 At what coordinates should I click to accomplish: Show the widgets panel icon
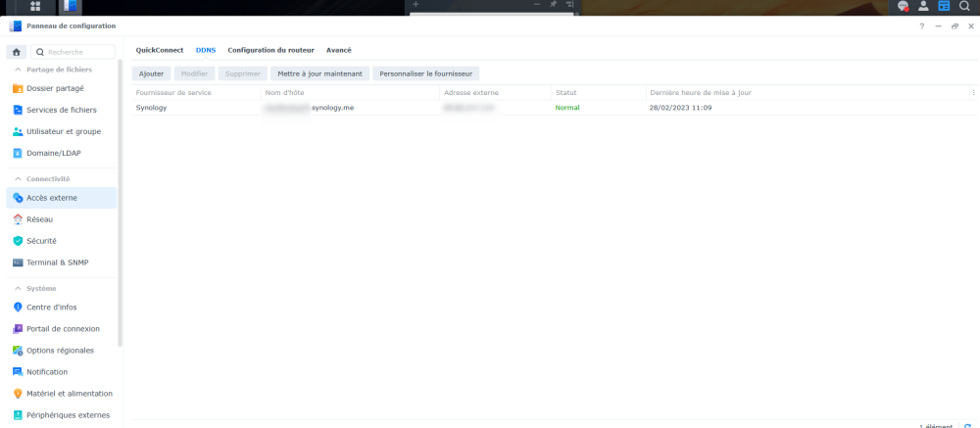tap(944, 6)
